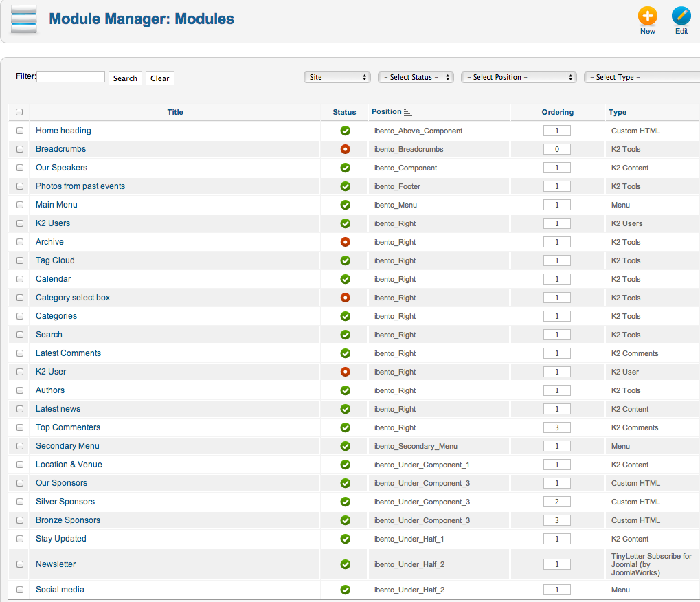Screen dimensions: 700x602
Task: Check the Social media row checkbox
Action: pyautogui.click(x=20, y=590)
